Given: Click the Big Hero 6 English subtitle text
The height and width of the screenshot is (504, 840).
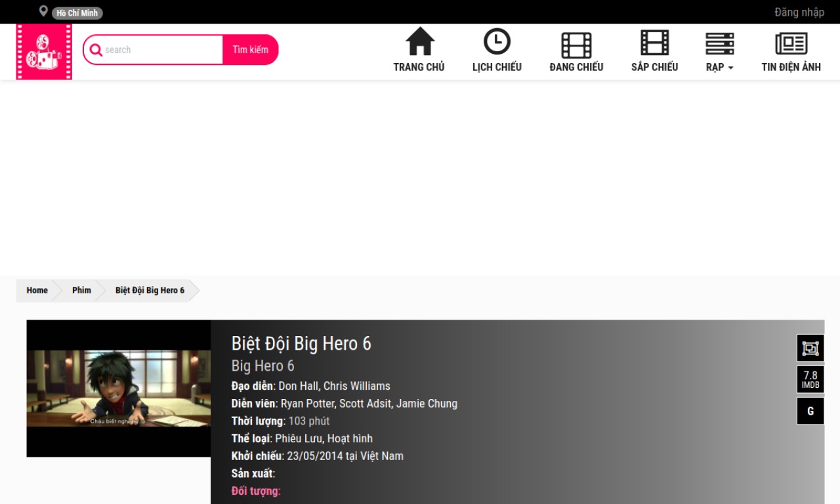Looking at the screenshot, I should tap(262, 366).
